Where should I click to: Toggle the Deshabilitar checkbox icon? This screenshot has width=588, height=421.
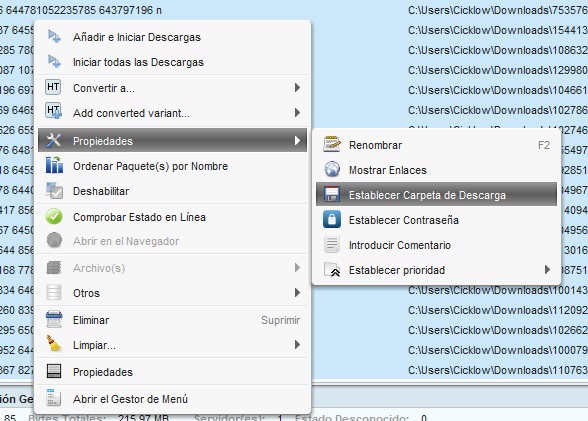[x=54, y=190]
